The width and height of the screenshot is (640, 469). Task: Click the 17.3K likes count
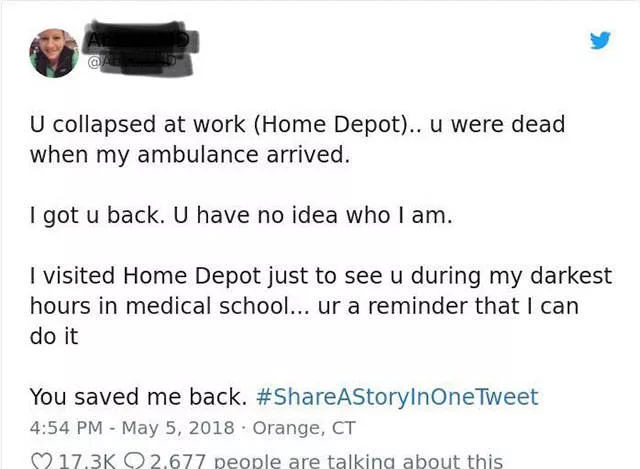pos(88,461)
